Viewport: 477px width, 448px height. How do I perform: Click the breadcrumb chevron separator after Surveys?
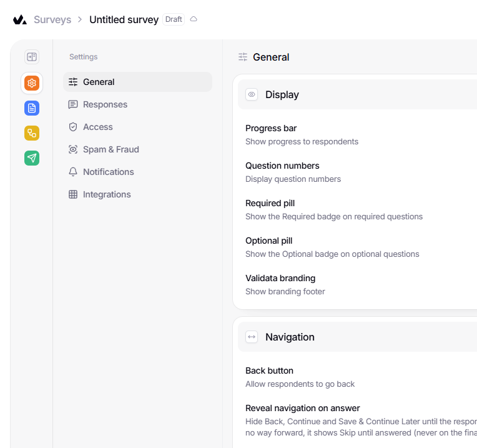click(x=80, y=19)
